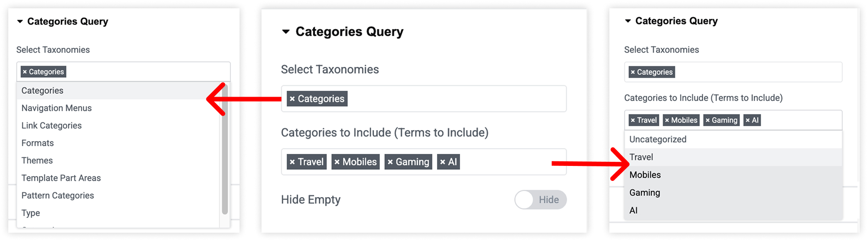This screenshot has width=868, height=241.
Task: Toggle the Hide Empty switch
Action: (540, 200)
